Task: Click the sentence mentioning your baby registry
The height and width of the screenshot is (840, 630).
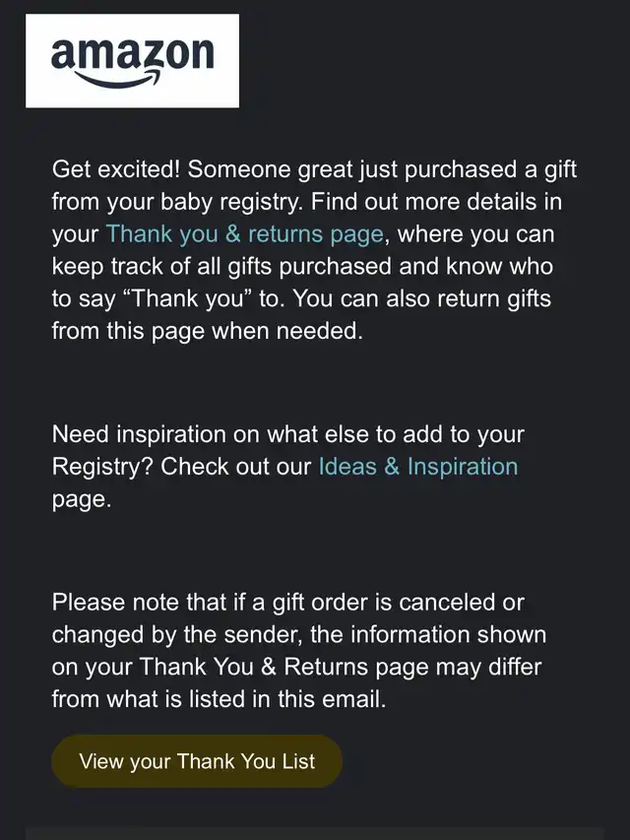Action: point(314,185)
